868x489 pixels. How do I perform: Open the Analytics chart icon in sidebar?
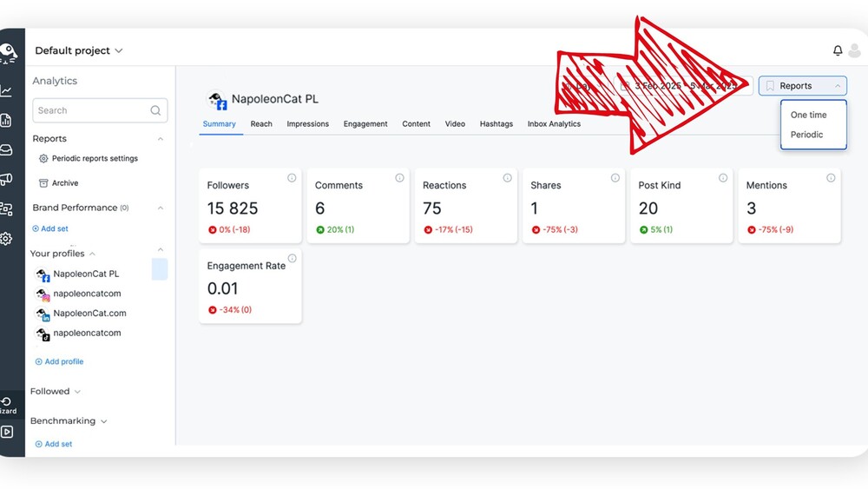point(5,91)
